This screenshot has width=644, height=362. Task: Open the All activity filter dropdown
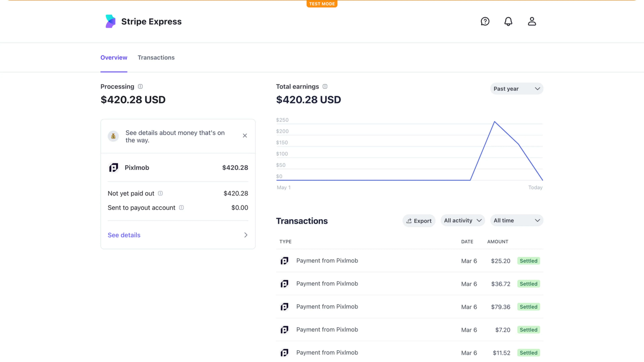coord(463,220)
